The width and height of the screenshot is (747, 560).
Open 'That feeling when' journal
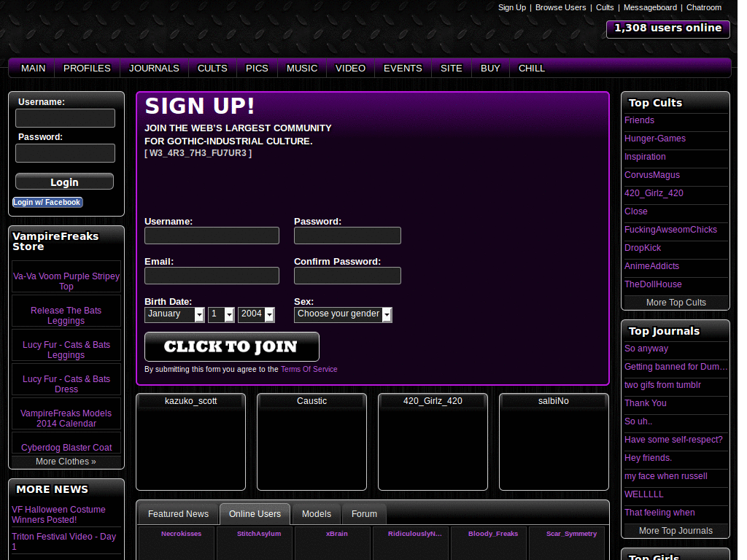click(x=659, y=513)
